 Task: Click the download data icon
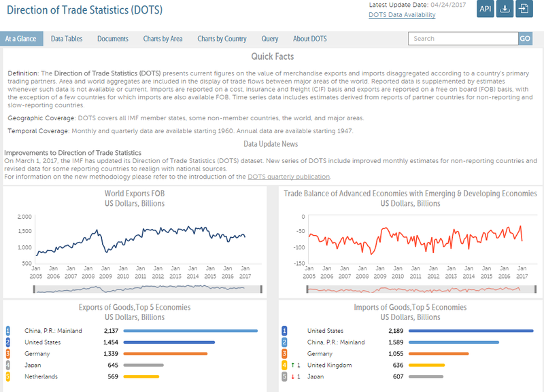(x=505, y=9)
